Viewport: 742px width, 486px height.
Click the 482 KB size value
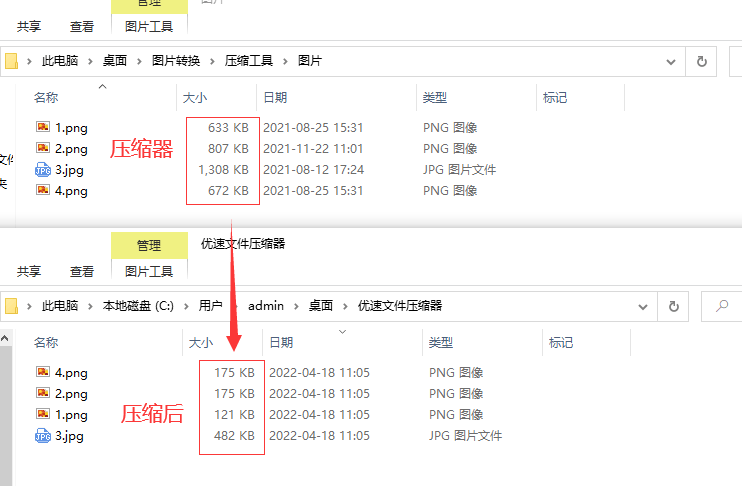point(234,435)
